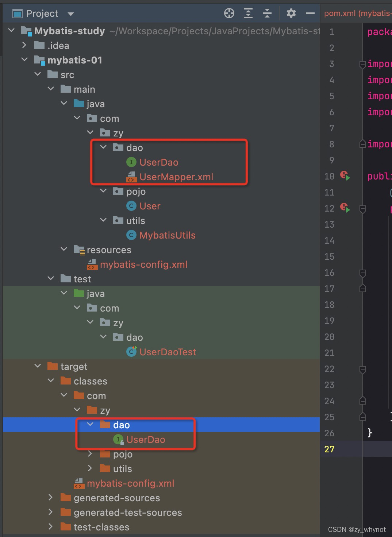The image size is (392, 537).
Task: Toggle code fold marker on line 3
Action: pos(363,65)
